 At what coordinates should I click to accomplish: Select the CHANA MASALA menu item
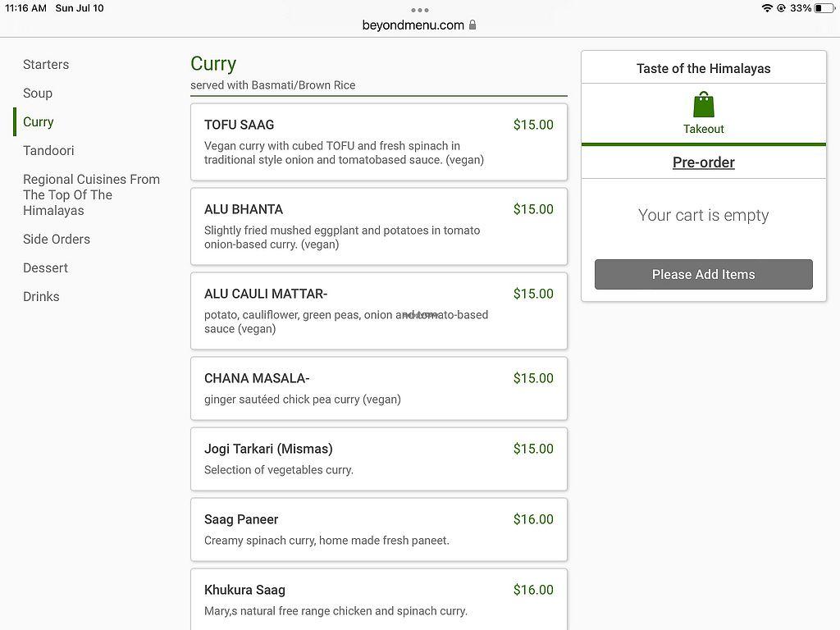coord(378,388)
